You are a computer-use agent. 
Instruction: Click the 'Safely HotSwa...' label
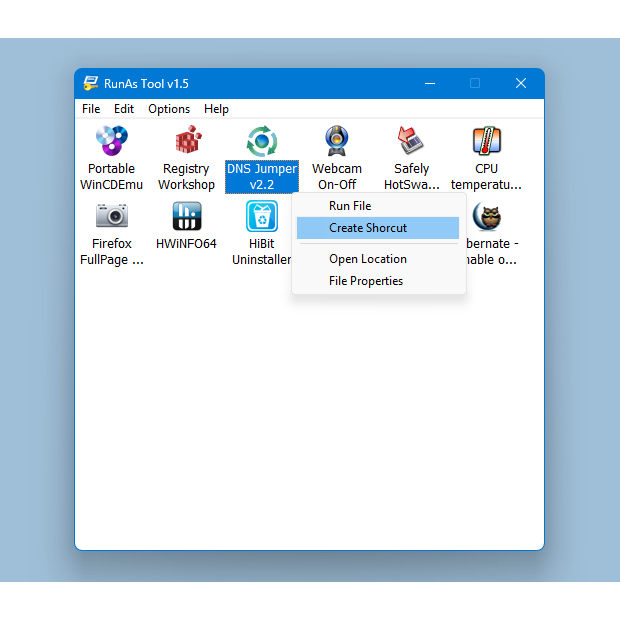pos(412,177)
